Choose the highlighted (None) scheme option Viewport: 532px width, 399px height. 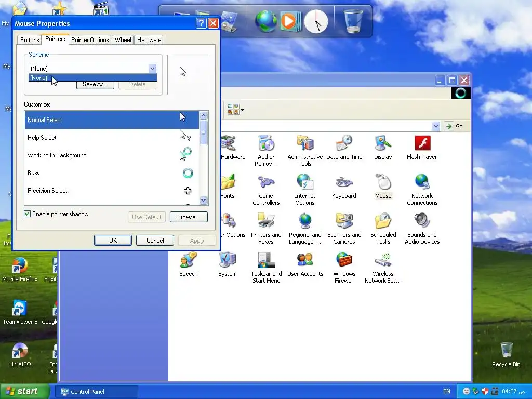[92, 78]
